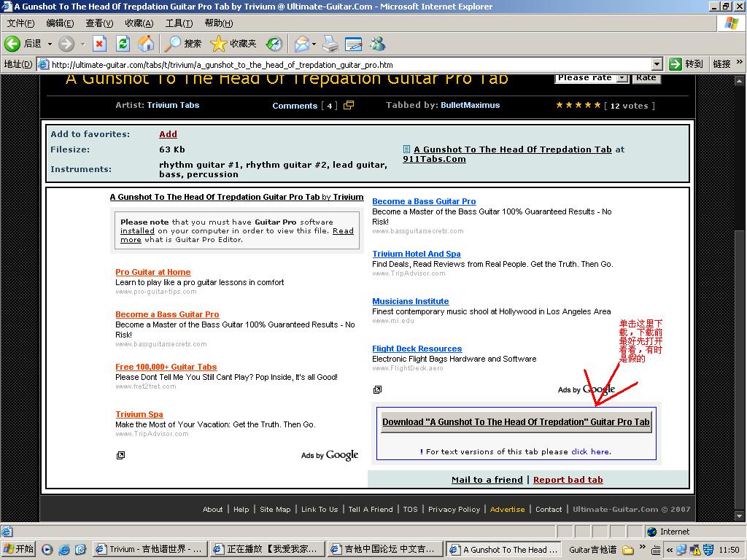Click the network connection tray icon
Image resolution: width=747 pixels, height=560 pixels.
(682, 550)
